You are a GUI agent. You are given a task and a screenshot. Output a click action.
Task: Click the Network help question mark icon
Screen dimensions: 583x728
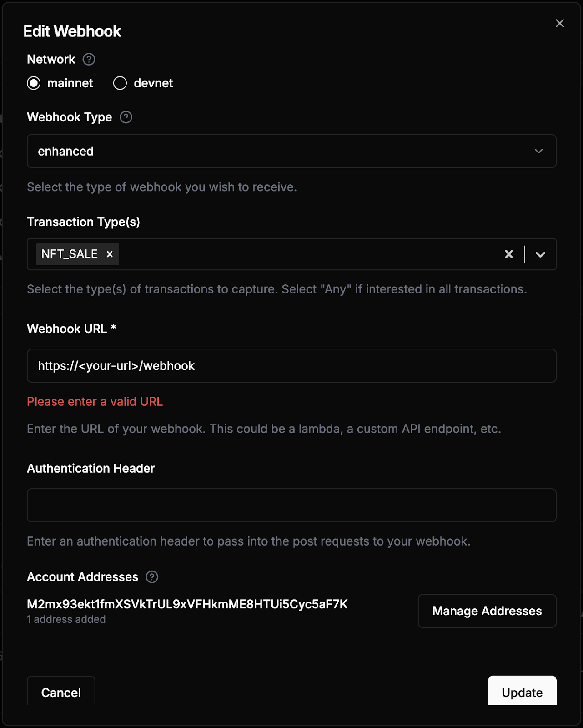click(89, 59)
